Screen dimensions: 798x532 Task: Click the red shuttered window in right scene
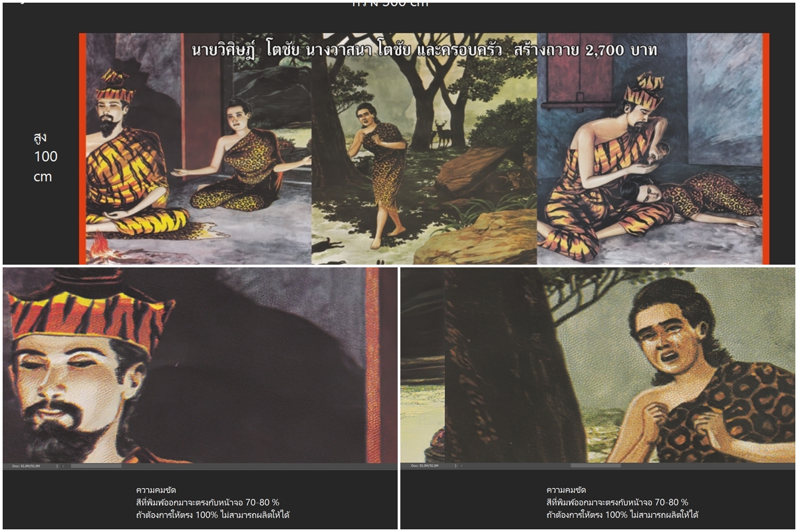579,72
